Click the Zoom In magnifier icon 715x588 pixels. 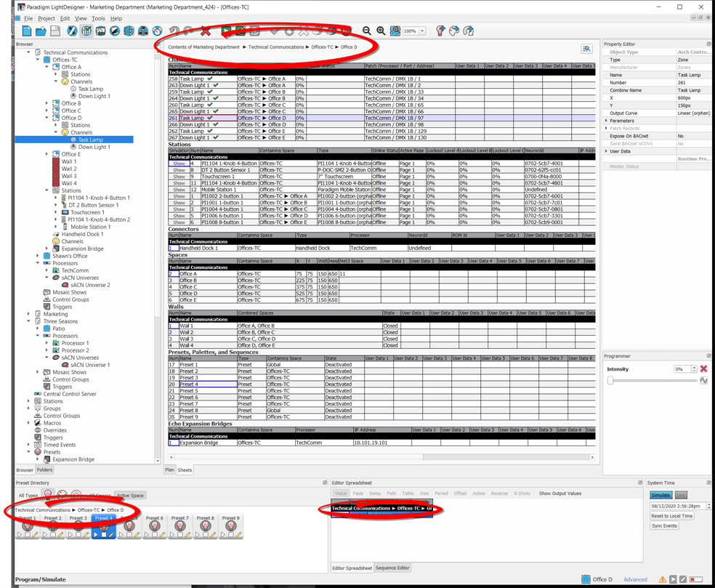(381, 31)
